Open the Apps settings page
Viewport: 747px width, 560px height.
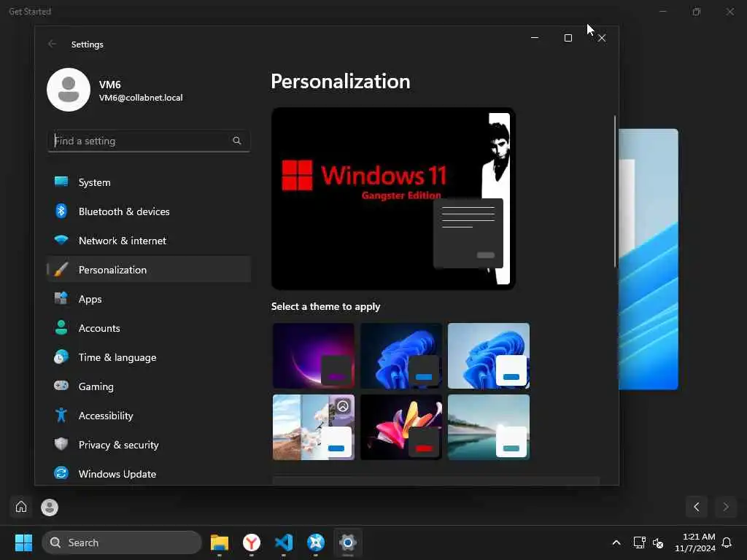click(x=149, y=299)
